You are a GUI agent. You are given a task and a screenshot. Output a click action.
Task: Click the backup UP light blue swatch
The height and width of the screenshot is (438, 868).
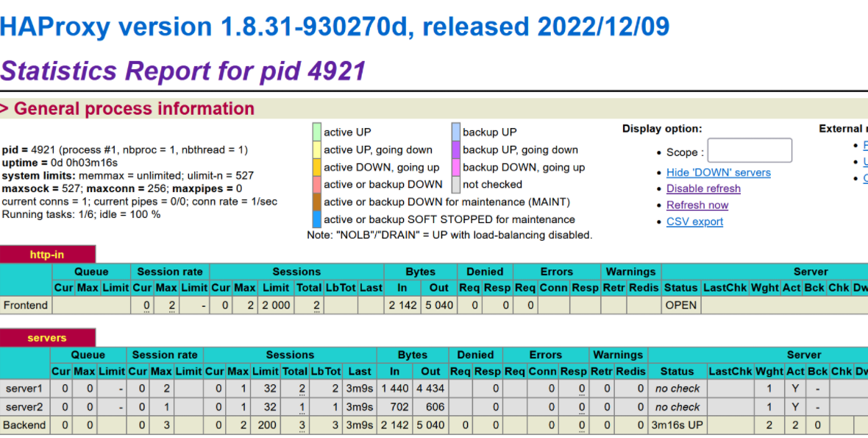[x=455, y=132]
